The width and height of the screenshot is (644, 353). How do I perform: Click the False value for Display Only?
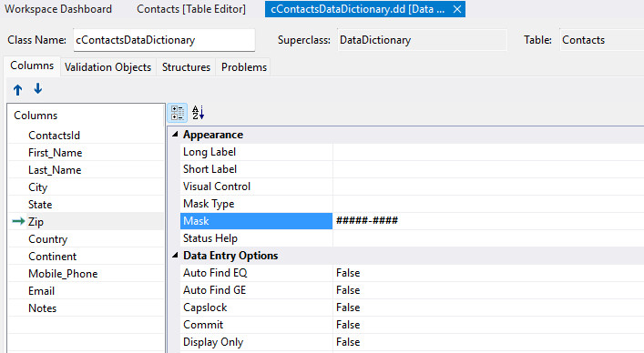point(488,341)
